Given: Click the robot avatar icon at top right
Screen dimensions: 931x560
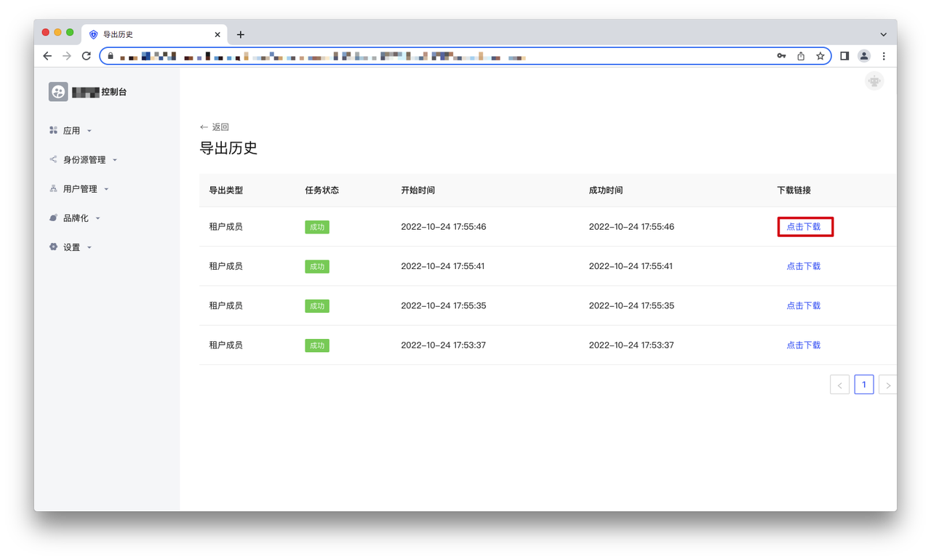Looking at the screenshot, I should [874, 81].
